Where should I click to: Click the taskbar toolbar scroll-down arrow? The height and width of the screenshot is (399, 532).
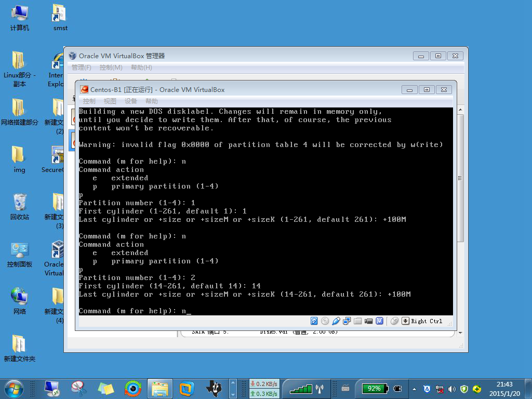pos(233,395)
